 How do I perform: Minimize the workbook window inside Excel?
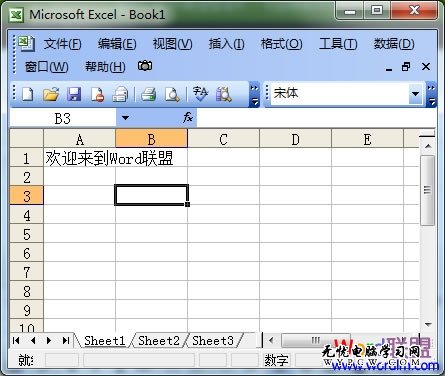(x=389, y=68)
